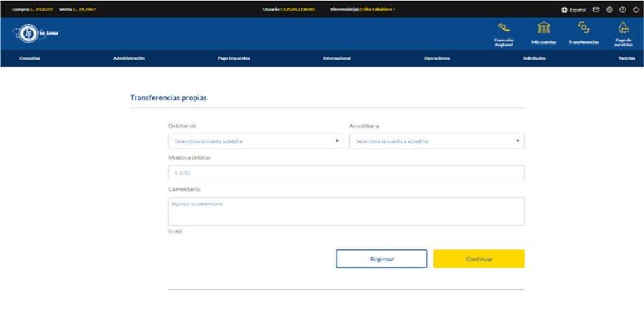644x309 pixels.
Task: Focus the Monto a debitar field
Action: coord(346,173)
